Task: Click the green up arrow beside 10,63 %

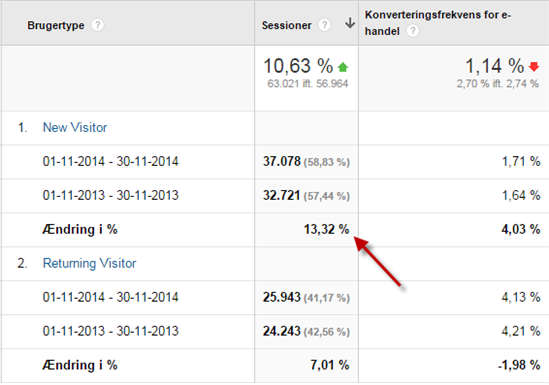Action: [x=343, y=67]
